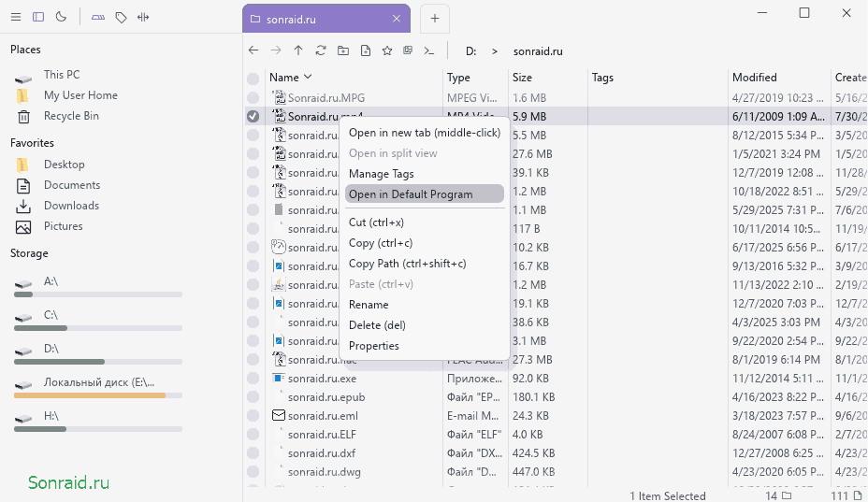
Task: Select the sonraid.ru.dwg file name
Action: click(x=325, y=472)
